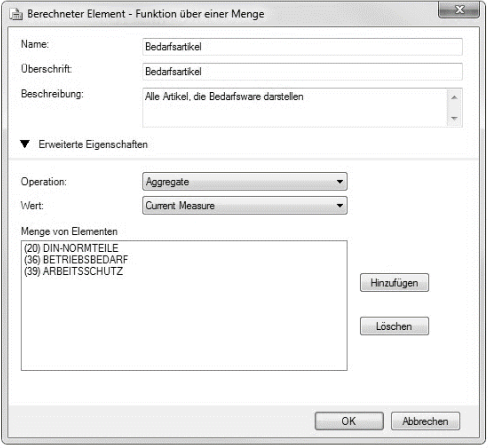Click the Beschreibung scroll down arrow

click(455, 118)
